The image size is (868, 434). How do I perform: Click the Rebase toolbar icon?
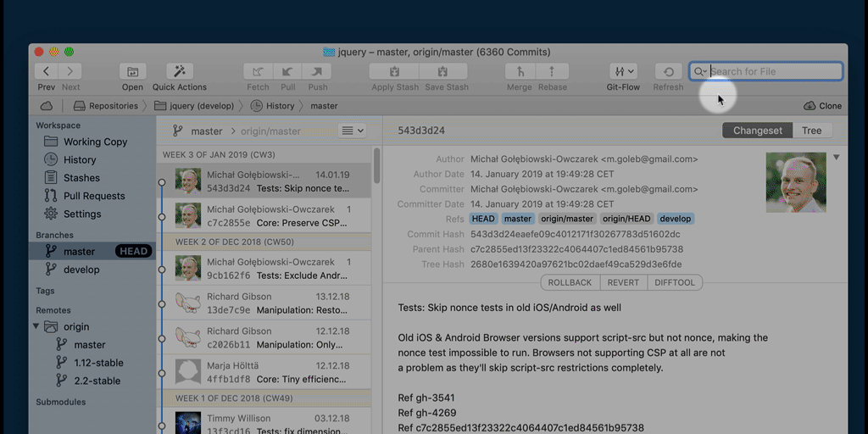[x=552, y=72]
